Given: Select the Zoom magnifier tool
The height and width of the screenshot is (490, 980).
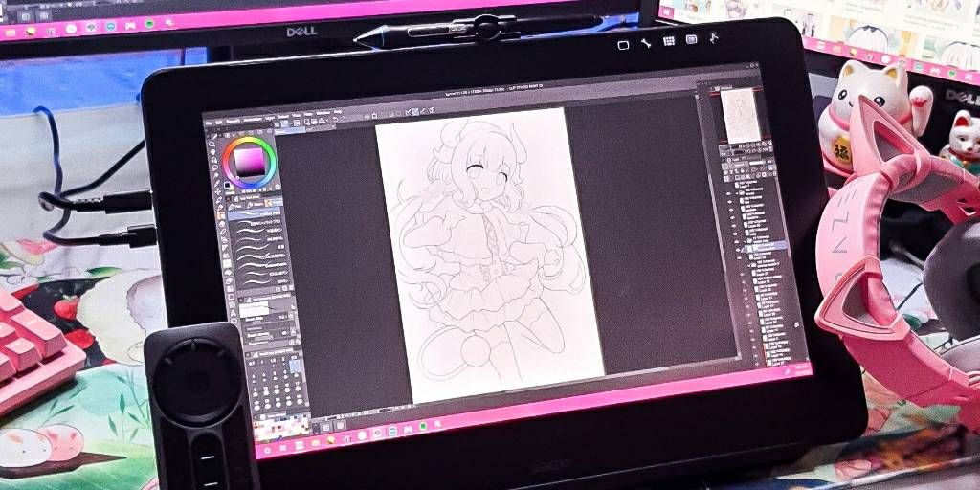Looking at the screenshot, I should click(x=212, y=144).
